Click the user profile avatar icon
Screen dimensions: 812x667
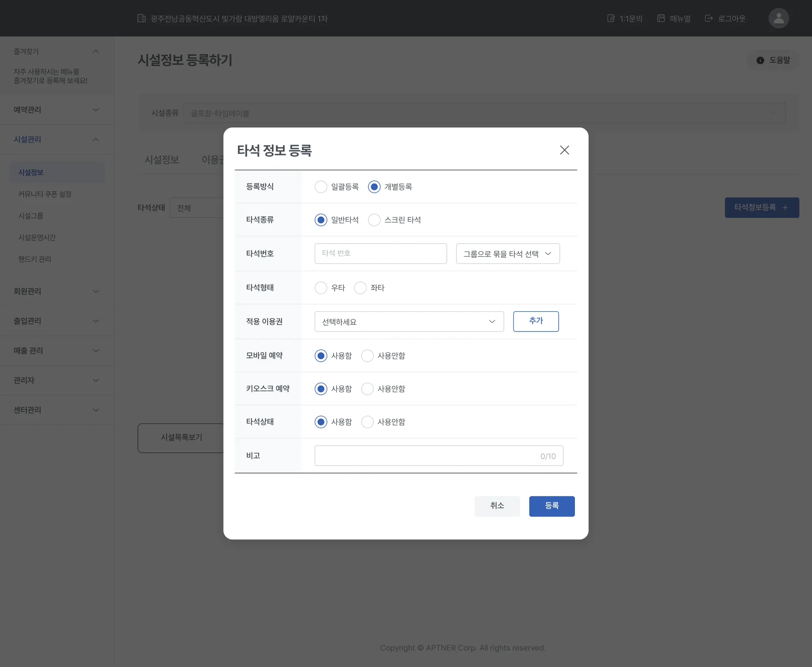pyautogui.click(x=778, y=18)
